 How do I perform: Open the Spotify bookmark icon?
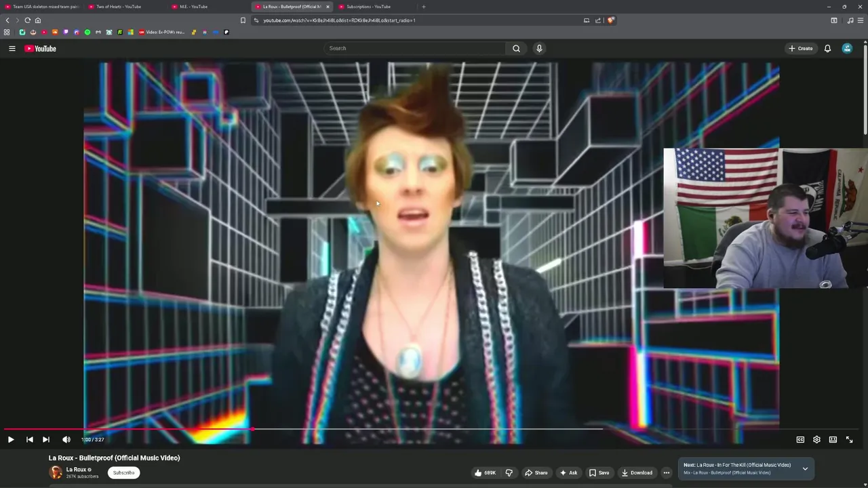click(87, 32)
